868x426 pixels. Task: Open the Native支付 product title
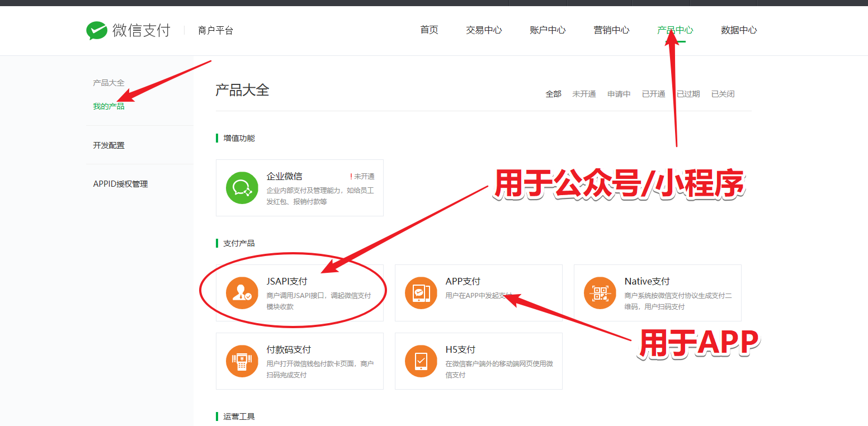[x=647, y=281]
